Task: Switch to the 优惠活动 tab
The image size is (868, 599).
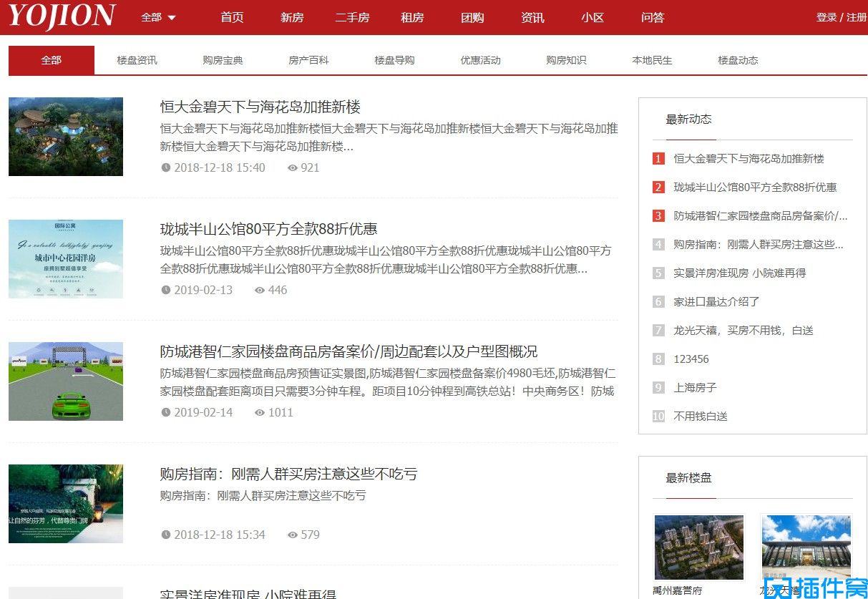Action: coord(481,60)
